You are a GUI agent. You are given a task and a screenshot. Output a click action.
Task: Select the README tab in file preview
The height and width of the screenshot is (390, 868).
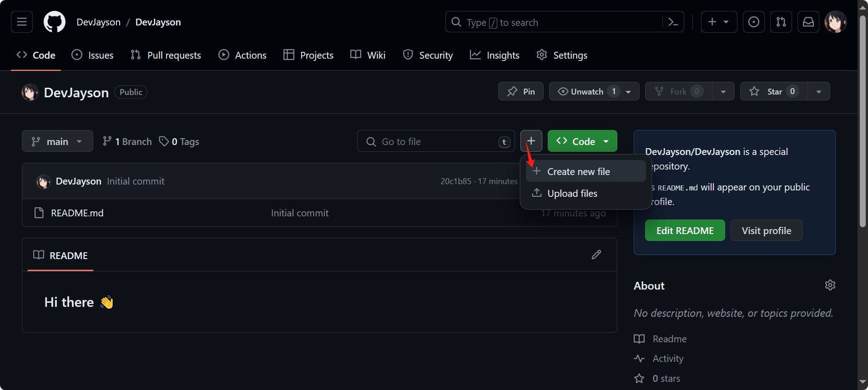pos(61,255)
